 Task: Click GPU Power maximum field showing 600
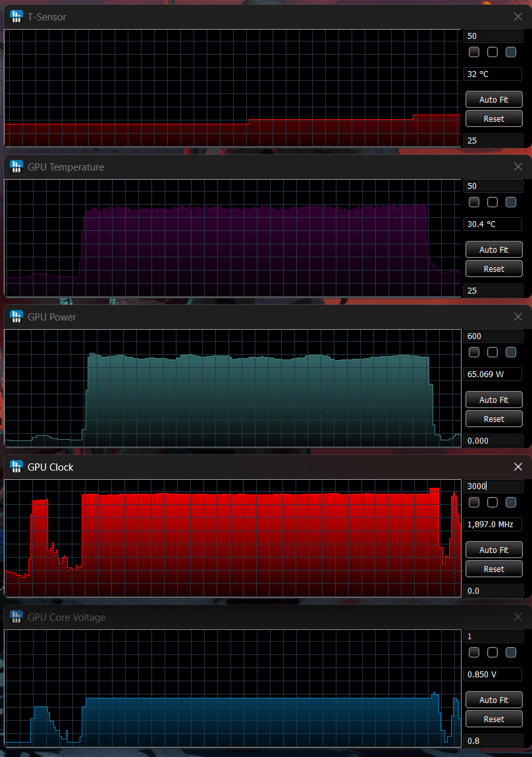click(x=493, y=336)
